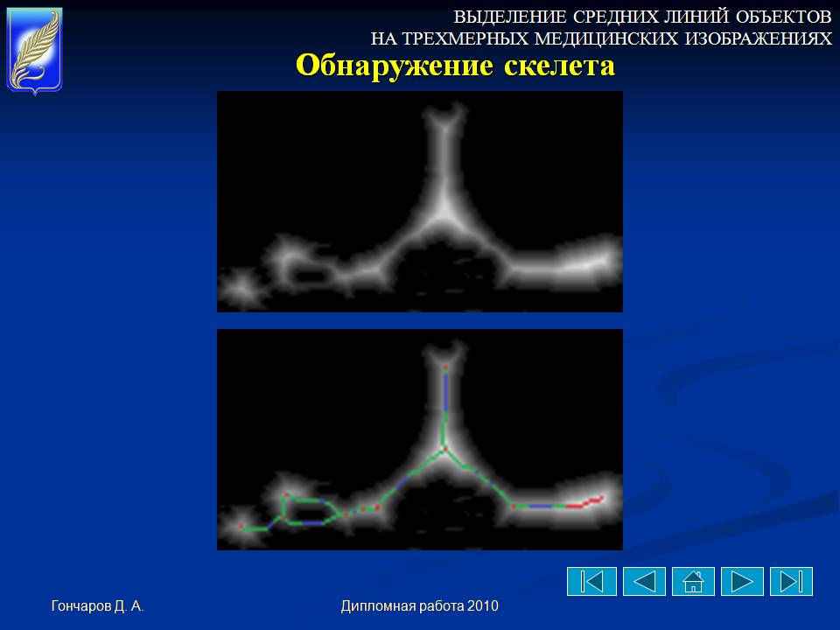
Task: Select the distance map image without skeleton lines
Action: (419, 201)
